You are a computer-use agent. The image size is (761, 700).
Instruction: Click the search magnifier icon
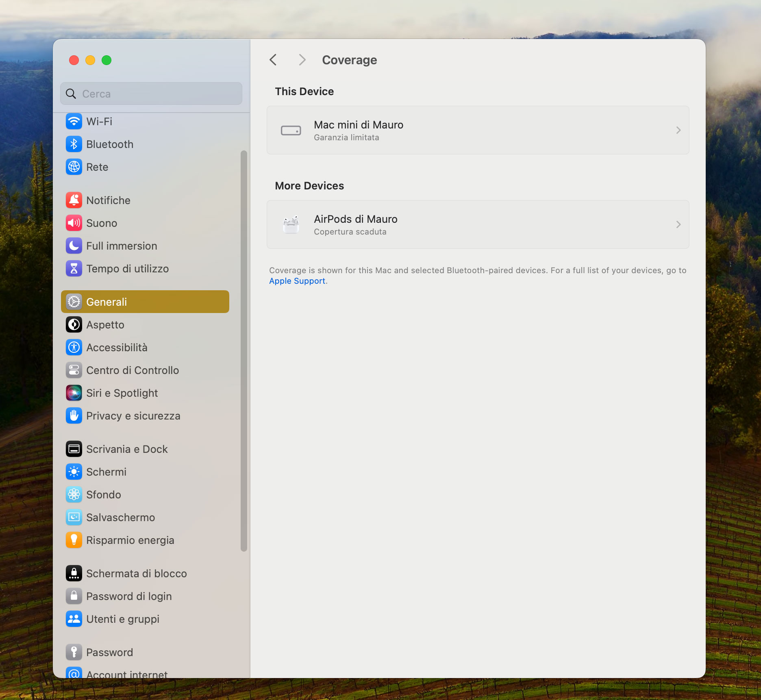[71, 93]
